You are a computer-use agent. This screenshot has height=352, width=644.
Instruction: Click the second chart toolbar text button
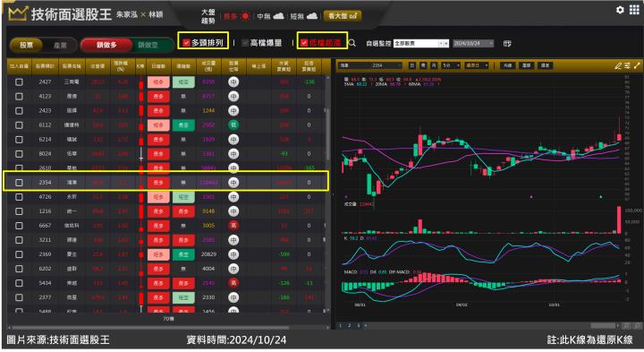point(526,65)
